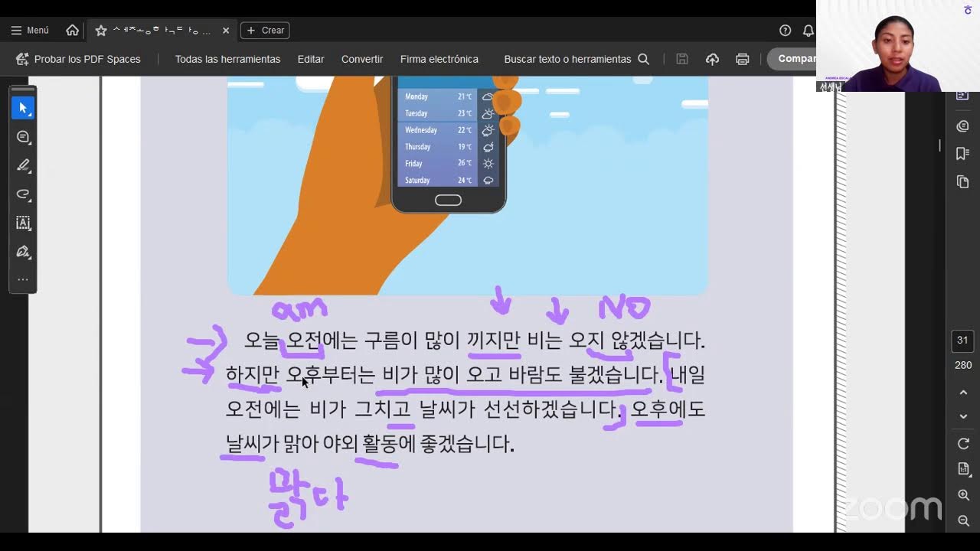The height and width of the screenshot is (551, 980).
Task: Select the freehand draw loop tool
Action: click(23, 194)
